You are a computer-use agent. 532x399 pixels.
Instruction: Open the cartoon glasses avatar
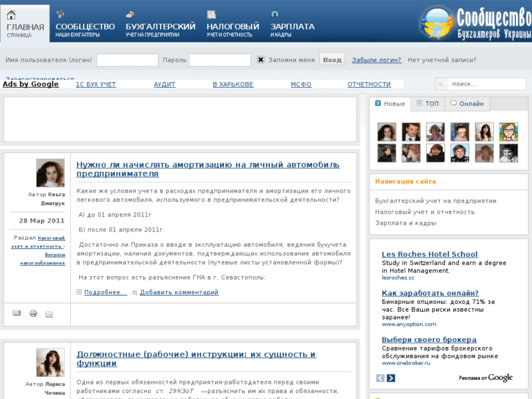pos(509,132)
